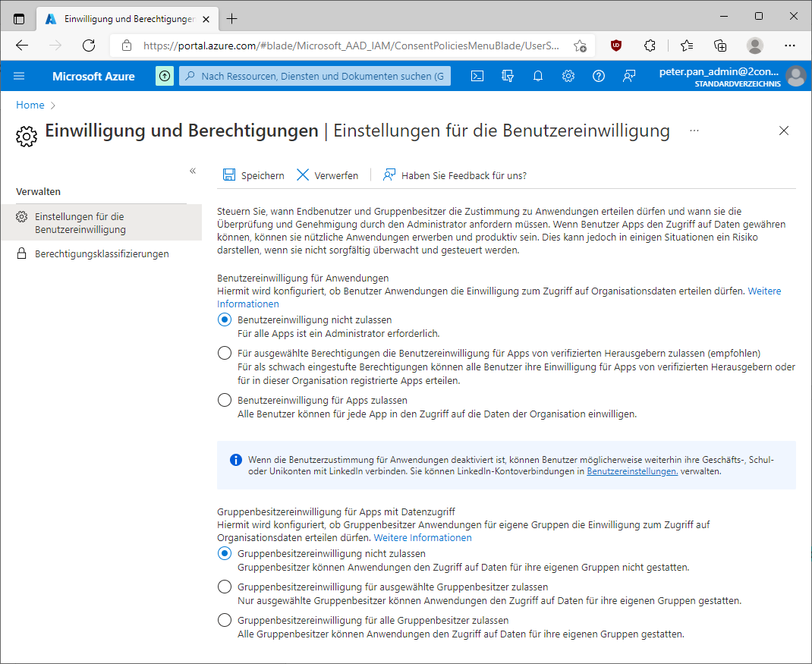Image resolution: width=812 pixels, height=664 pixels.
Task: Click the Microsoft Azure logo text
Action: coord(93,76)
